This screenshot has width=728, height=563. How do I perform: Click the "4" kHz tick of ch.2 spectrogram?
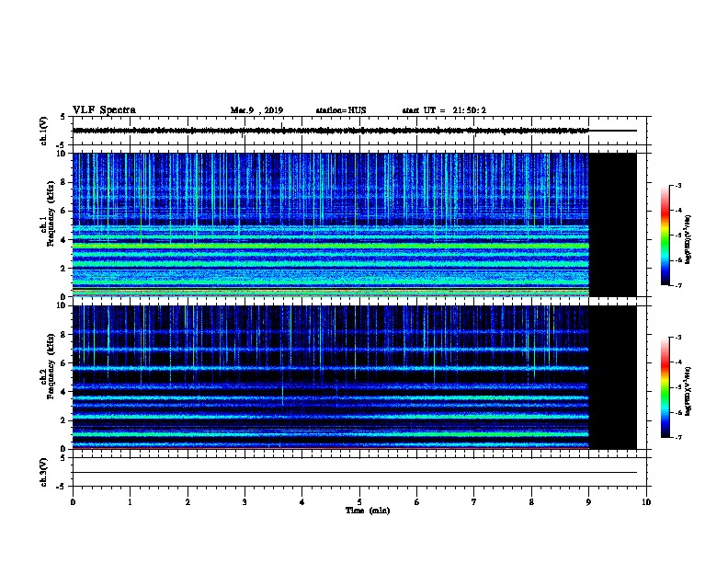tap(63, 392)
